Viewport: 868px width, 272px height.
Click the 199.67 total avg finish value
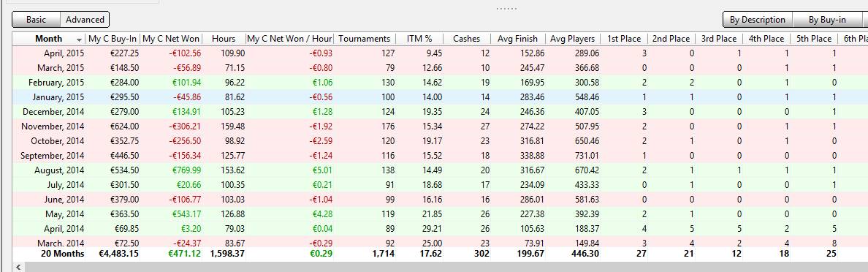pos(530,254)
